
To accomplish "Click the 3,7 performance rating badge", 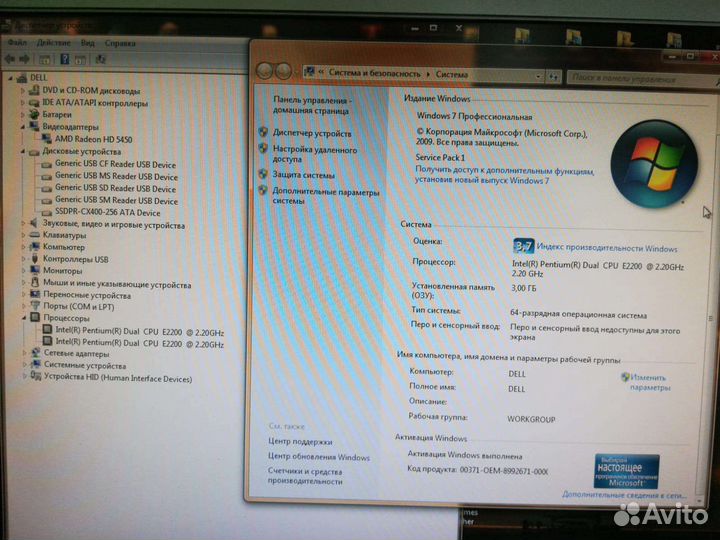I will 522,246.
